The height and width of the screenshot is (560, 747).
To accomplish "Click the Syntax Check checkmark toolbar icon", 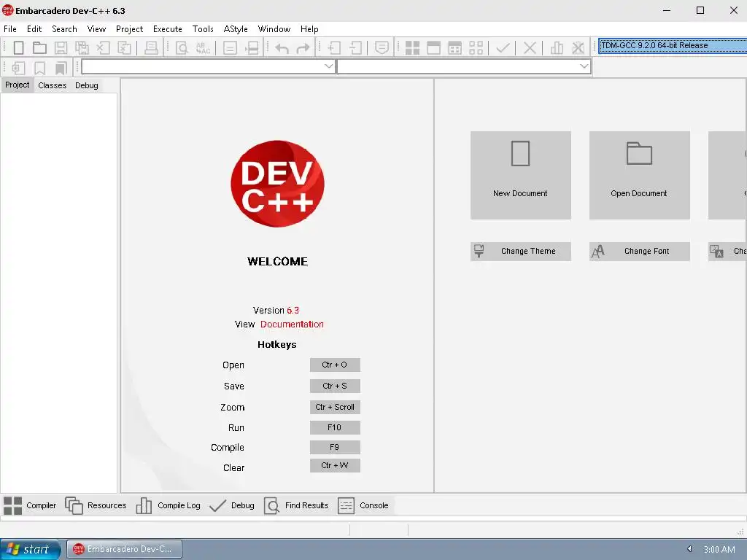I will [x=503, y=47].
